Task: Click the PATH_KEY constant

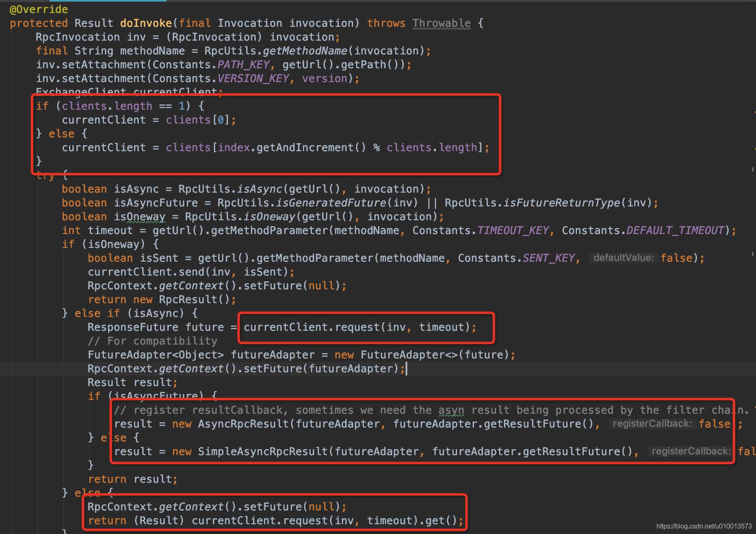Action: point(243,65)
